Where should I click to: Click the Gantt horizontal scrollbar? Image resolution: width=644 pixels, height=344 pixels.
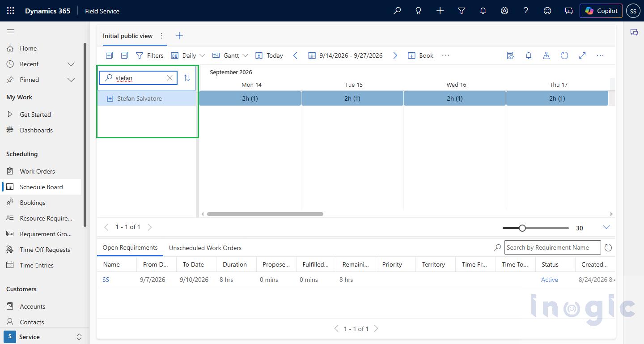click(x=265, y=214)
